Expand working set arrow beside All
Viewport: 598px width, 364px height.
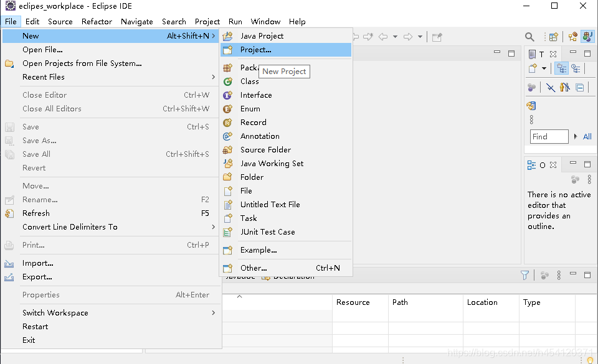(576, 136)
